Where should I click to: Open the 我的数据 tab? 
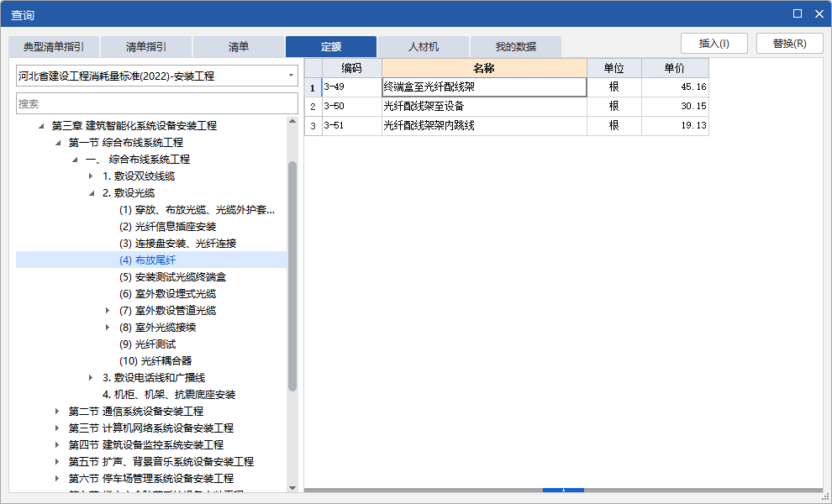pyautogui.click(x=516, y=47)
